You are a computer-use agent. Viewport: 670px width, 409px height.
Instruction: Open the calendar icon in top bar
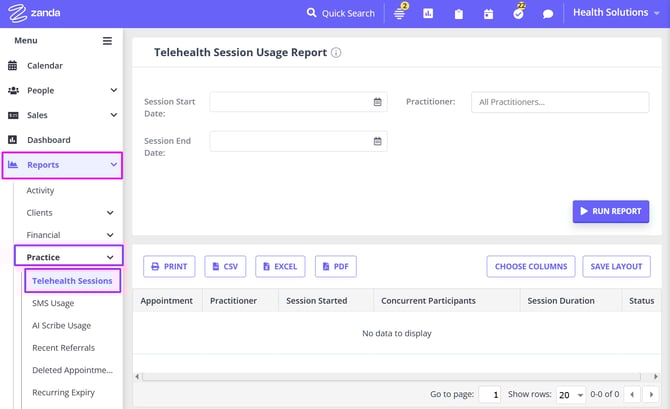[488, 14]
